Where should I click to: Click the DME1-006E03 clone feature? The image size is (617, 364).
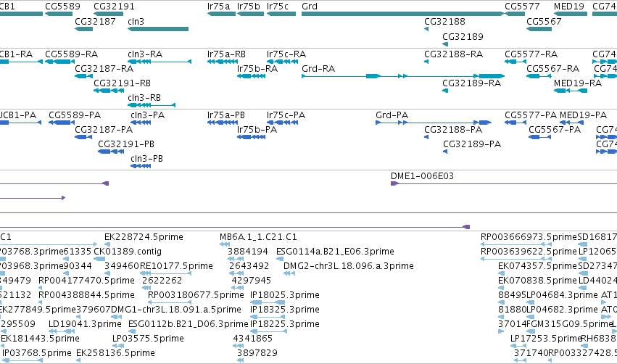pos(504,183)
